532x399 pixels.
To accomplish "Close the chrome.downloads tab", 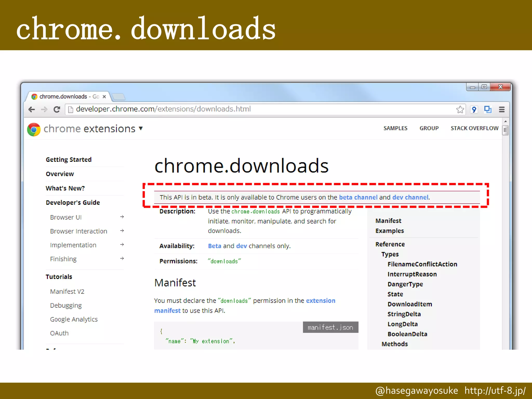I will point(104,97).
